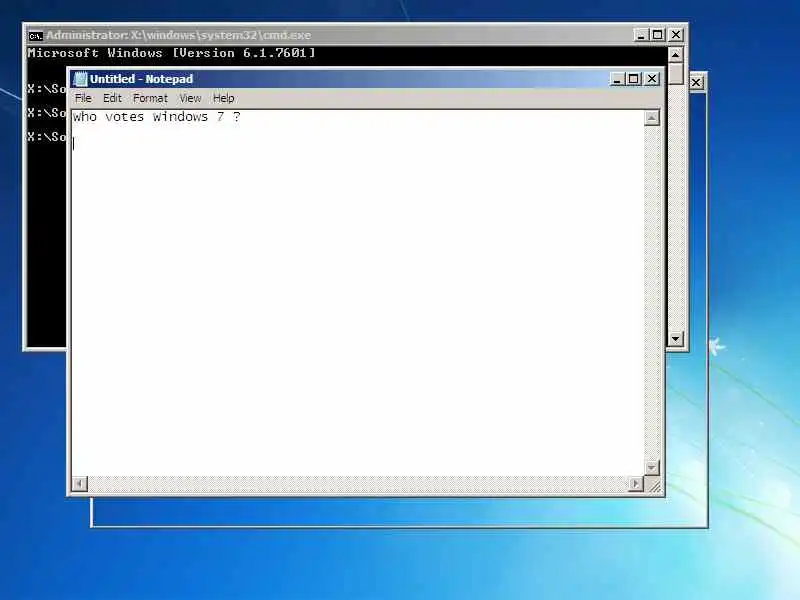Maximize the cmd.exe window
This screenshot has height=600, width=800.
(658, 35)
